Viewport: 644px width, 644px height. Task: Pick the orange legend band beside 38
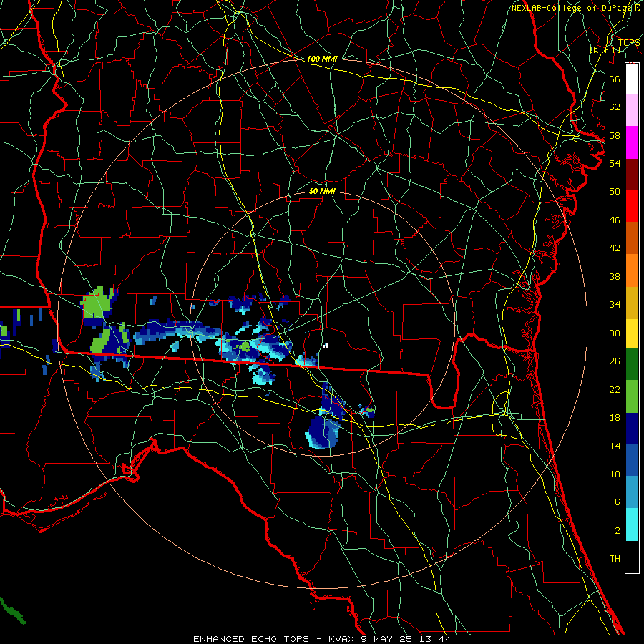[x=632, y=270]
